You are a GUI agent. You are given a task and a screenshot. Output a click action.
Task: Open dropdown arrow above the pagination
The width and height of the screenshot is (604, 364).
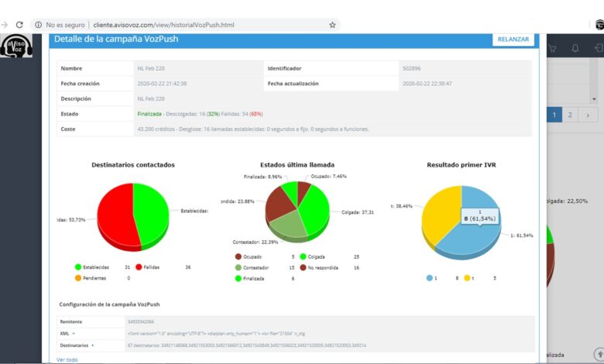(x=594, y=99)
